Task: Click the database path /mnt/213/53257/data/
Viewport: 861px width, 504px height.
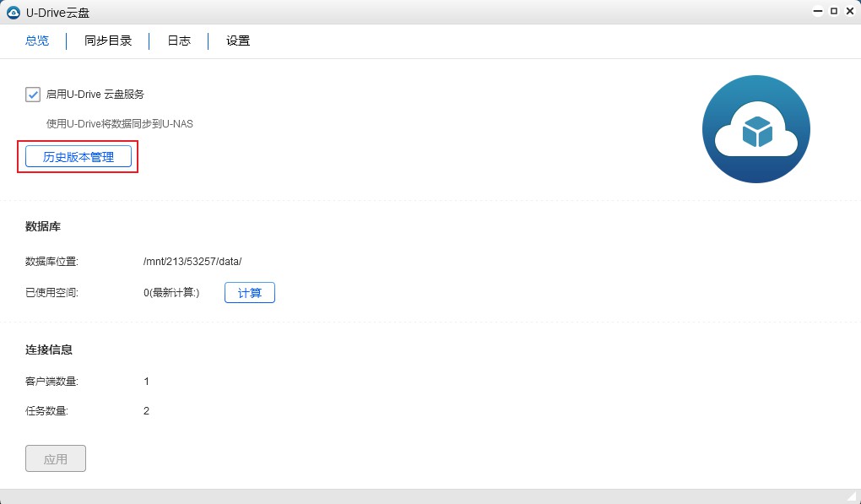Action: click(x=192, y=262)
